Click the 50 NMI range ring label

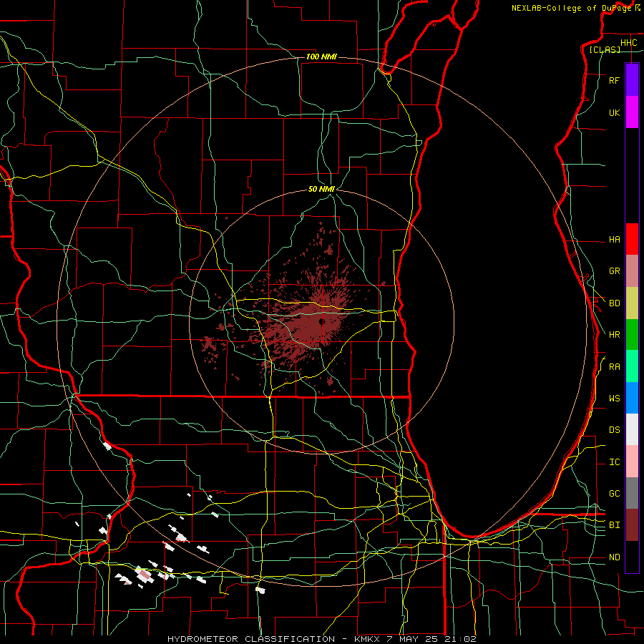tap(321, 189)
